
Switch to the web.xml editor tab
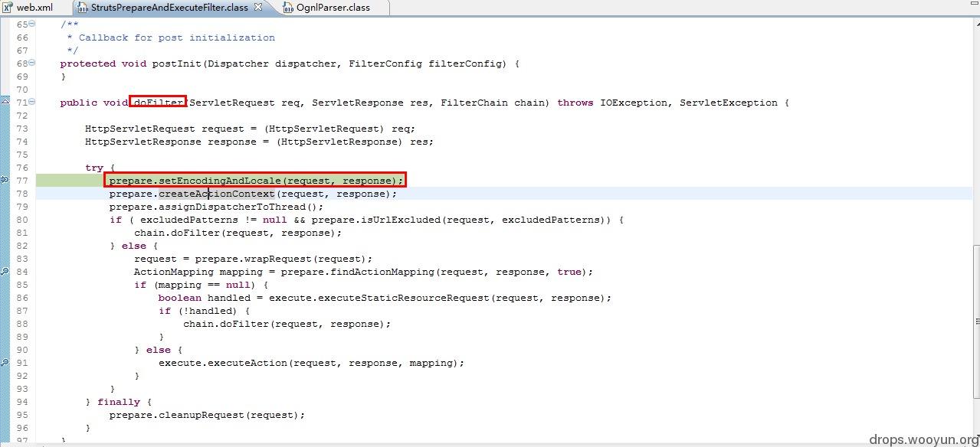[34, 7]
